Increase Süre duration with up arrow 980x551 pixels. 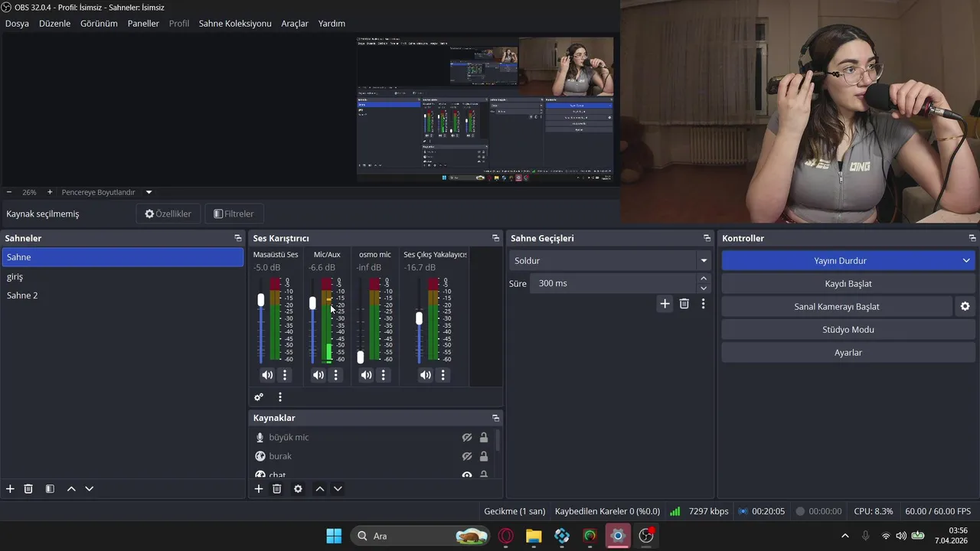point(704,279)
